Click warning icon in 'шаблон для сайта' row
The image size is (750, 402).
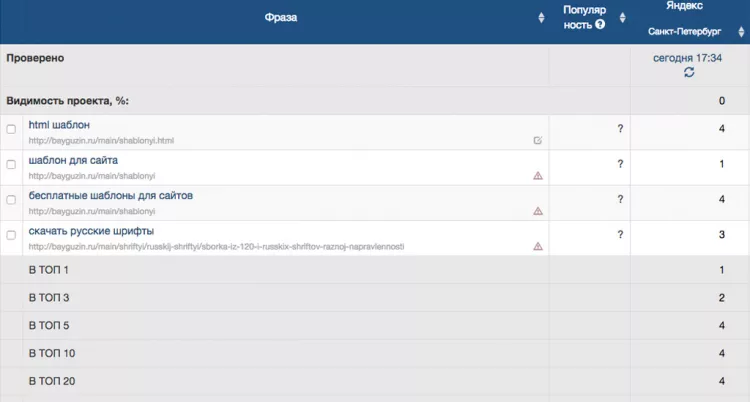click(538, 176)
